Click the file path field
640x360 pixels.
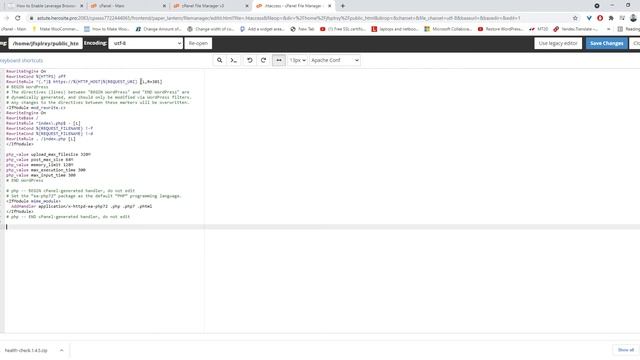[45, 43]
